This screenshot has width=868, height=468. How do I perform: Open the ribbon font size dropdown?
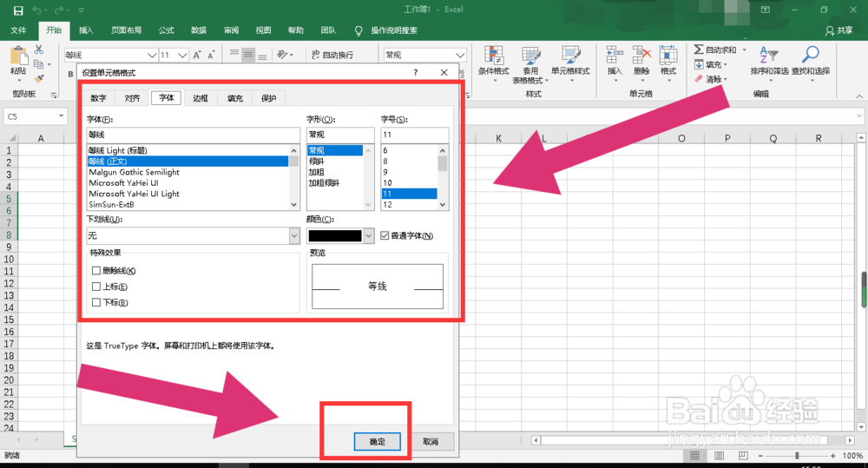(182, 55)
